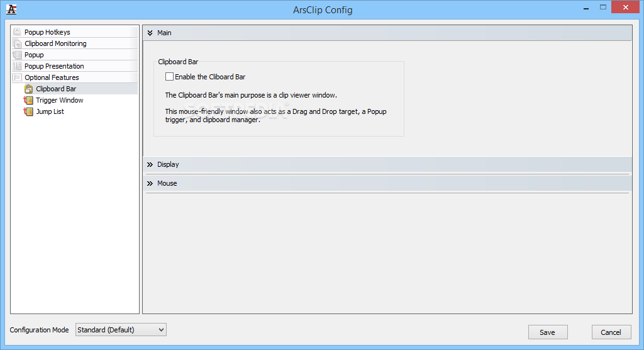The height and width of the screenshot is (350, 644).
Task: Click the Clipboard Monitoring page icon
Action: [x=17, y=43]
